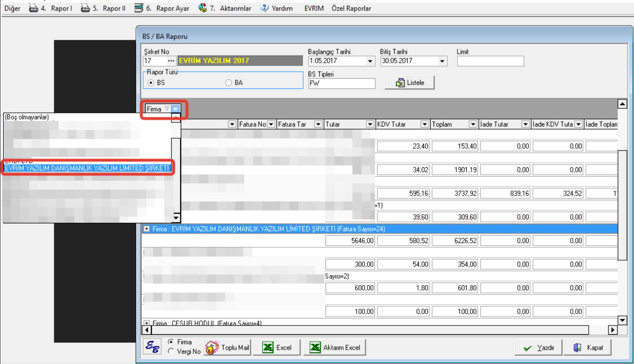Image resolution: width=634 pixels, height=364 pixels.
Task: Click the BS Tipleri input field
Action: (342, 84)
